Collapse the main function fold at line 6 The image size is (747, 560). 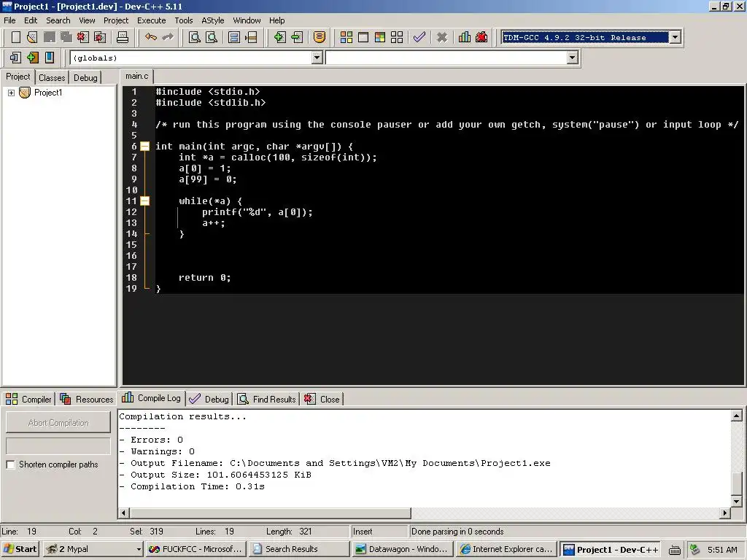tap(145, 147)
